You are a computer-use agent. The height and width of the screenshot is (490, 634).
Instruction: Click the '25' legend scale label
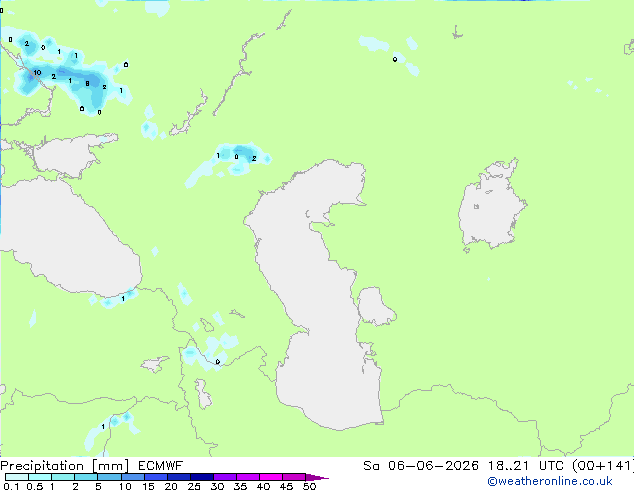[194, 486]
